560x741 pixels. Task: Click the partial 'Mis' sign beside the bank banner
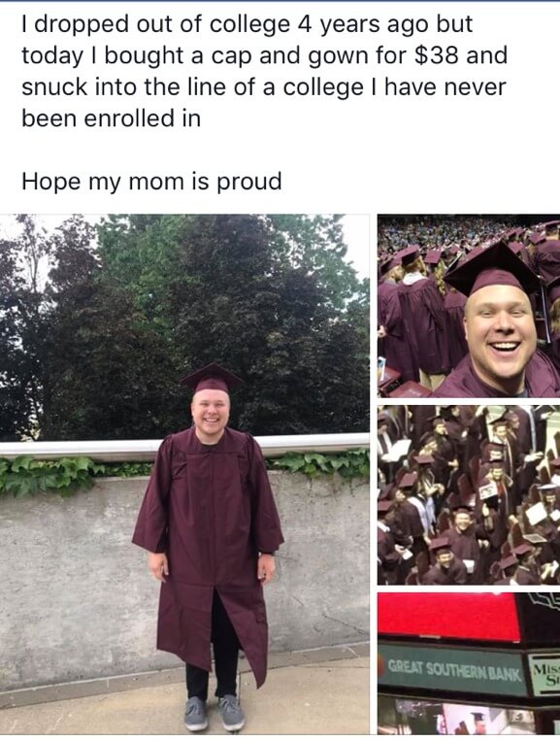pyautogui.click(x=544, y=674)
